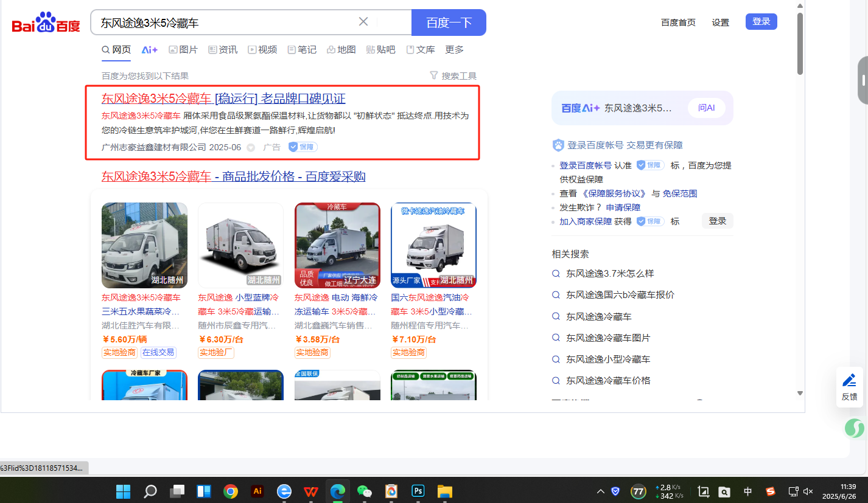This screenshot has width=868, height=503.
Task: Click the 申请保障 link
Action: click(623, 207)
